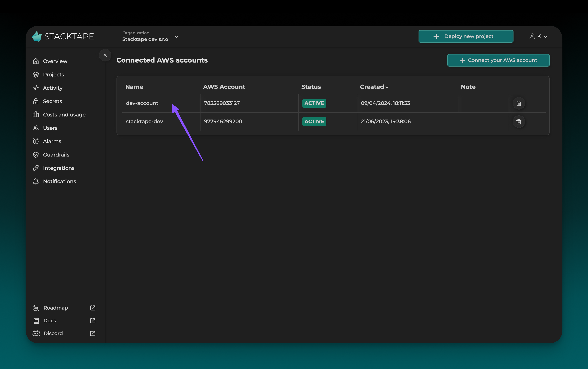Click the Alarms clock icon
This screenshot has height=369, width=588.
36,141
